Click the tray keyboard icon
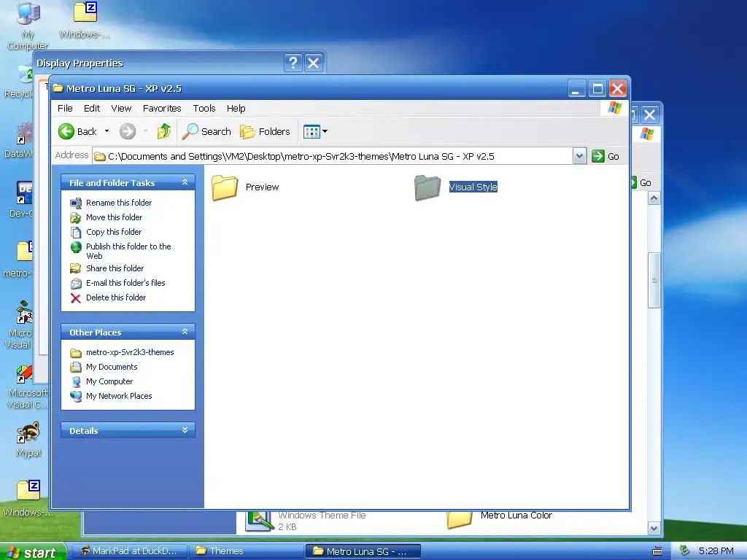This screenshot has height=560, width=747. (x=657, y=551)
